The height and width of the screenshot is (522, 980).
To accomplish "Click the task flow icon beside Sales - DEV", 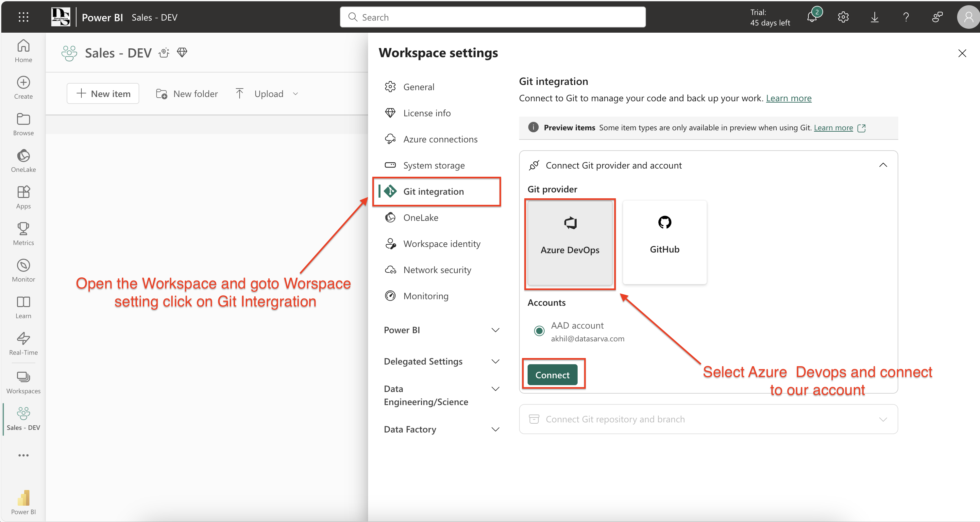I will (164, 53).
